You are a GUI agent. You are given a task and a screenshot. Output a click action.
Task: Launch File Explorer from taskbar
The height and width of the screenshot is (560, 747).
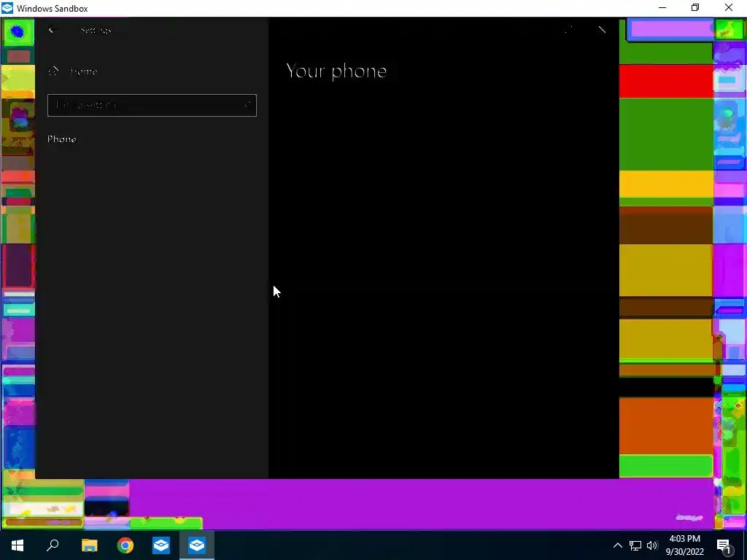(x=89, y=545)
